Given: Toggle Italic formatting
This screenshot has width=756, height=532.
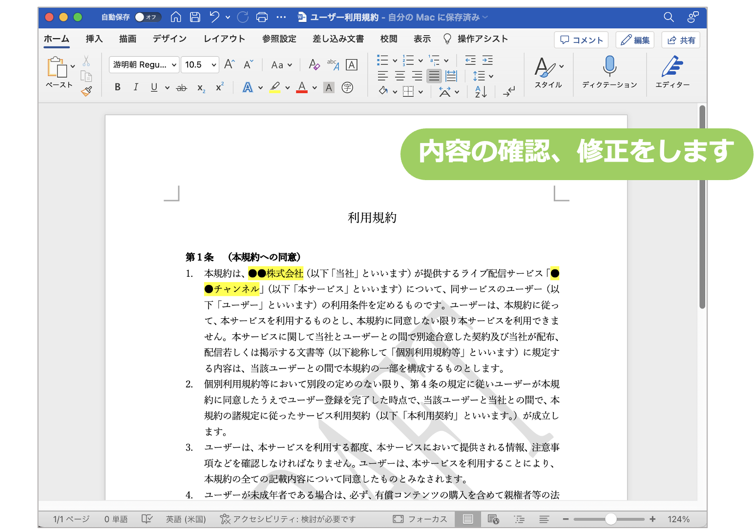Looking at the screenshot, I should coord(135,87).
